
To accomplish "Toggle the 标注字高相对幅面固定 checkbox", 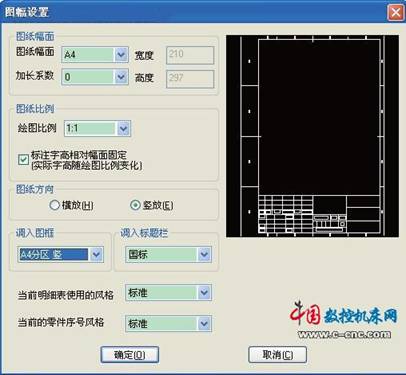I will pos(23,160).
